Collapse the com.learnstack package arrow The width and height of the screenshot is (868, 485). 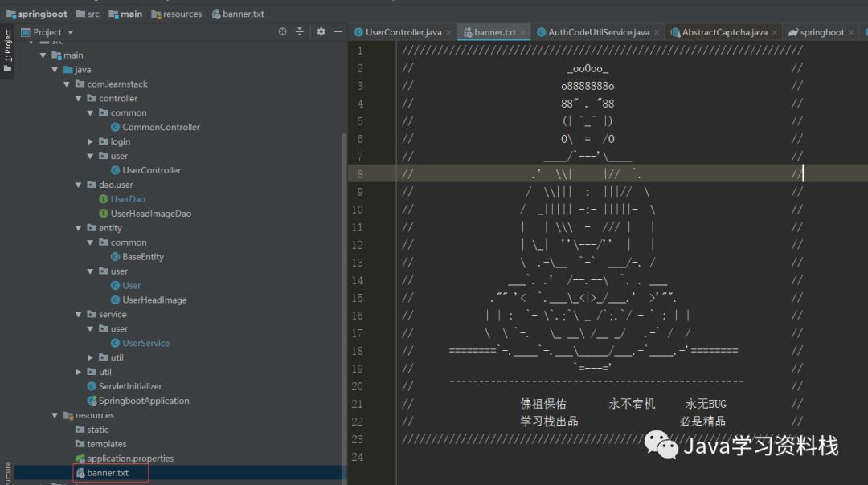click(x=67, y=84)
